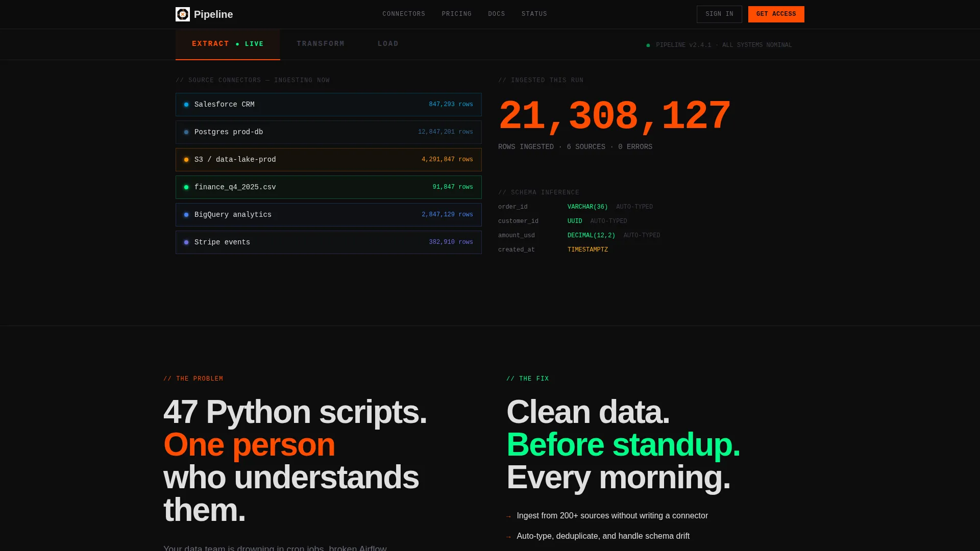Click The Fix section label
Viewport: 980px width, 551px height.
point(527,379)
